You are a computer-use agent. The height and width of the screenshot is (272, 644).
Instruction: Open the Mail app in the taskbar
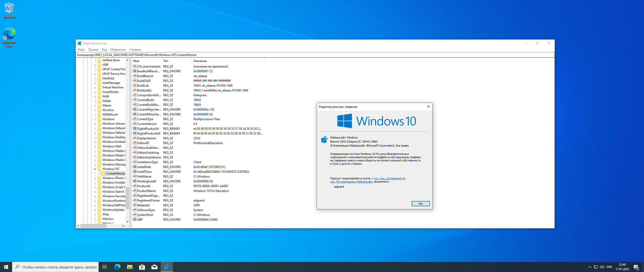(154, 267)
